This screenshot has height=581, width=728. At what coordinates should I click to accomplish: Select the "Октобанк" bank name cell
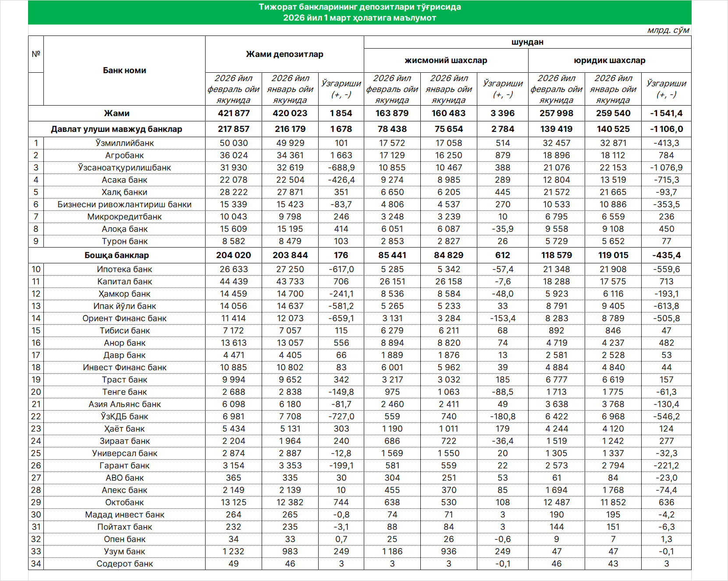(x=124, y=503)
